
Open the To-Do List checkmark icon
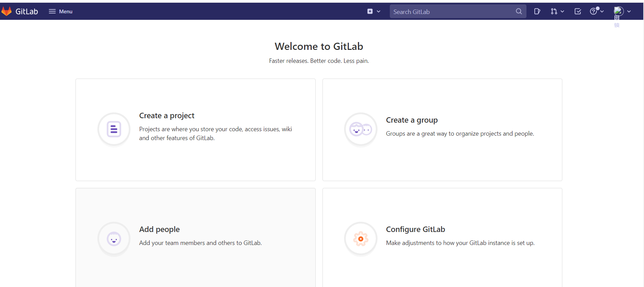click(x=578, y=11)
